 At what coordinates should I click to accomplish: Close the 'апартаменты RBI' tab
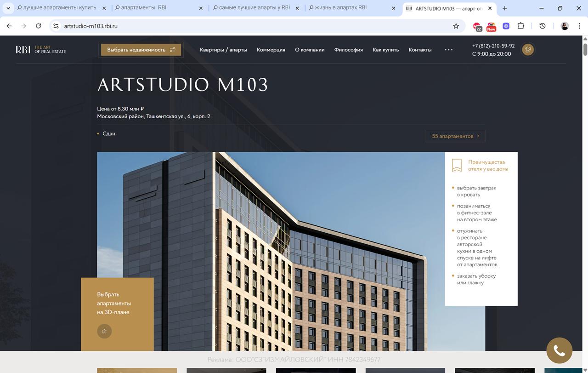(x=201, y=8)
